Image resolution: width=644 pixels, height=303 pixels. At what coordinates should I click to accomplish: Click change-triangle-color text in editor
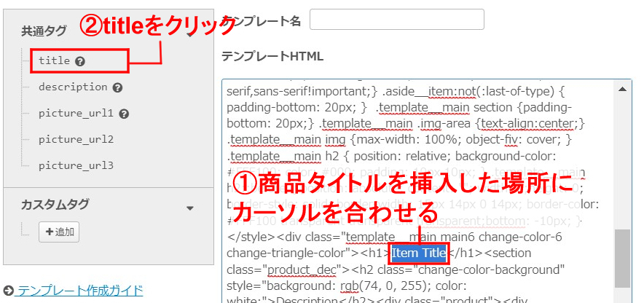click(x=287, y=253)
